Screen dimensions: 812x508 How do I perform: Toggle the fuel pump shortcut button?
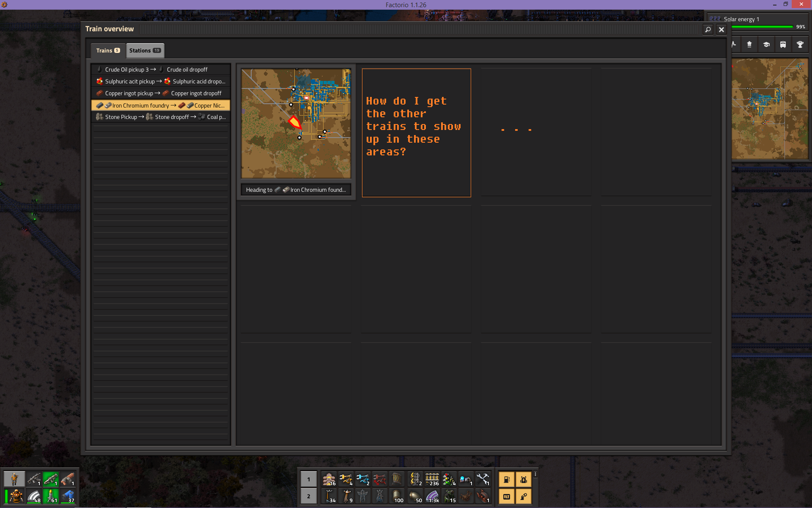[x=507, y=480]
